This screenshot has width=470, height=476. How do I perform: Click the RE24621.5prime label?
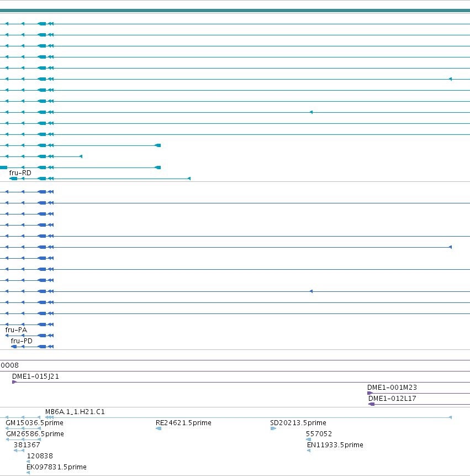coord(183,423)
